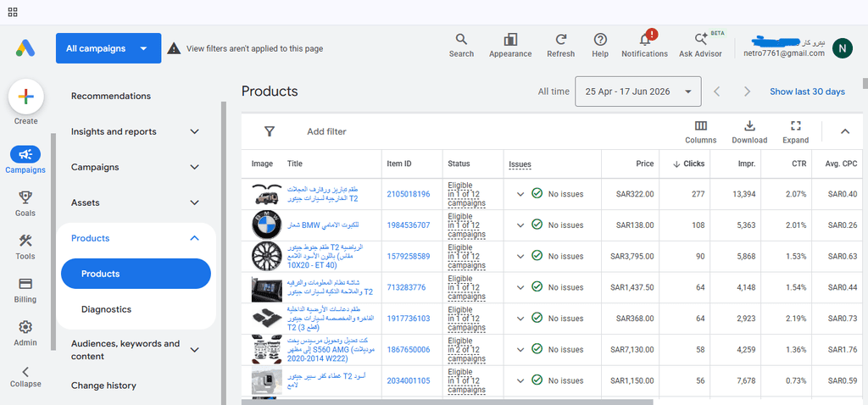Click the table's horizontal scrollbar
The width and height of the screenshot is (868, 405).
448,402
